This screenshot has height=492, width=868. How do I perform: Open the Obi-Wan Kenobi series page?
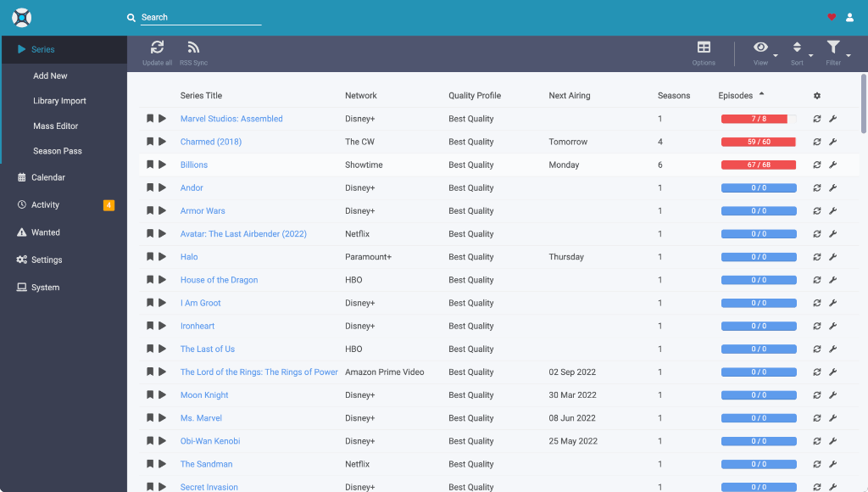coord(209,440)
